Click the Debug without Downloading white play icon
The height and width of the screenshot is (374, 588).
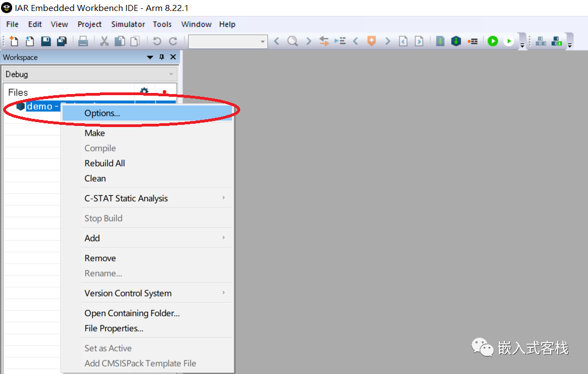tap(508, 41)
